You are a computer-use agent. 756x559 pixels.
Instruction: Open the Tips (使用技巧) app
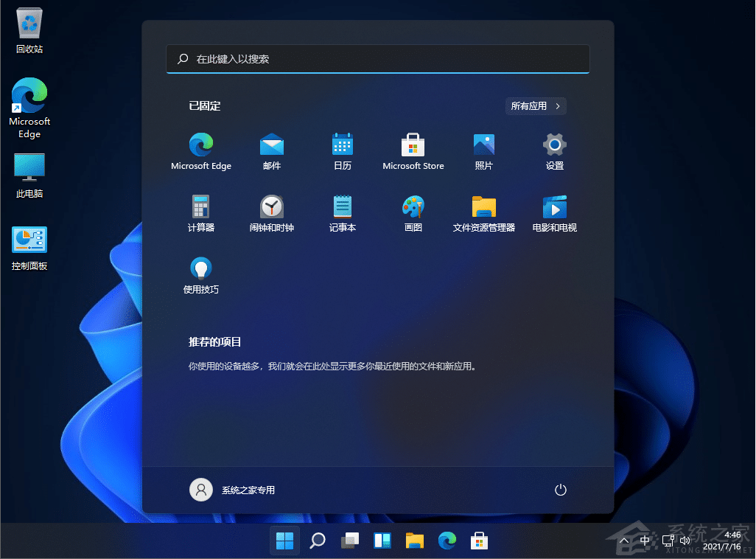point(200,275)
